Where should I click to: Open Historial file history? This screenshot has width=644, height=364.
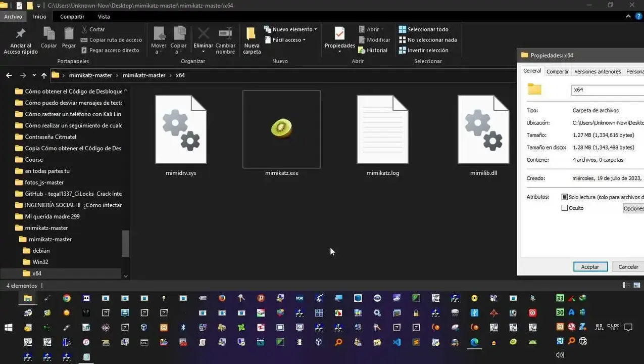click(x=373, y=51)
